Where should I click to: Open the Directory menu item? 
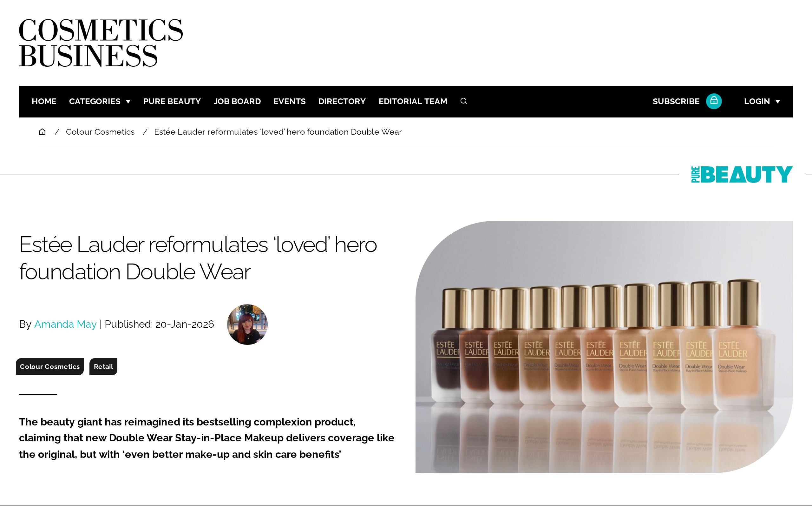342,102
